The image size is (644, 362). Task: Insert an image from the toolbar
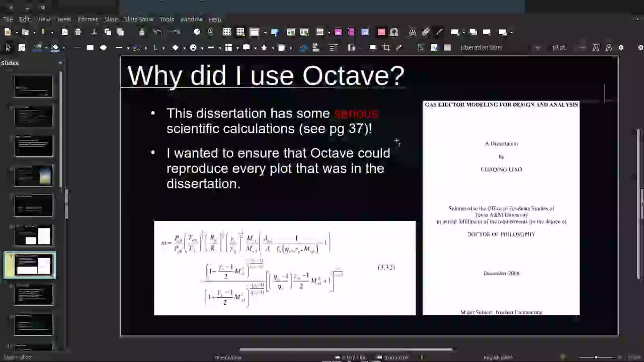pos(338,32)
